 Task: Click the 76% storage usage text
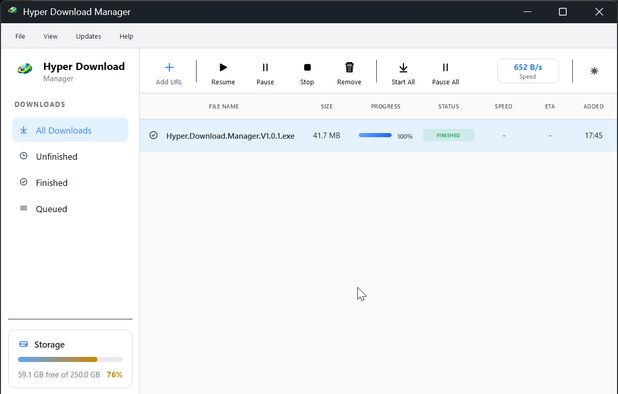pos(114,374)
